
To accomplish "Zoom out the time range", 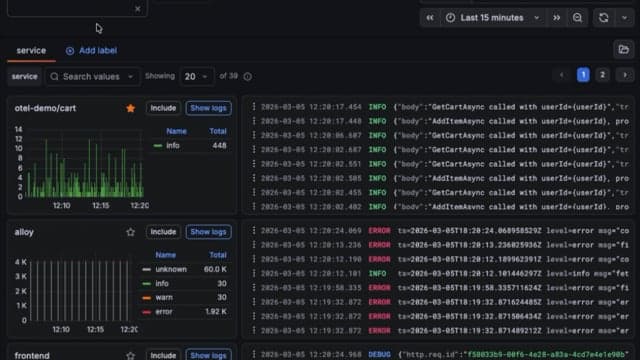I will point(577,18).
